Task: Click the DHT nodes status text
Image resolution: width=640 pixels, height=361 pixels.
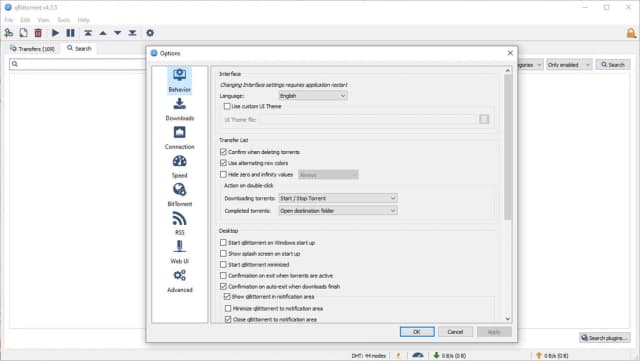Action: click(369, 356)
